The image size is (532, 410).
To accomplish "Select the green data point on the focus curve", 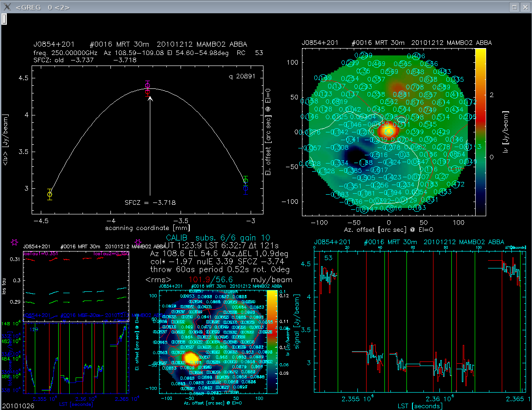I will point(246,181).
